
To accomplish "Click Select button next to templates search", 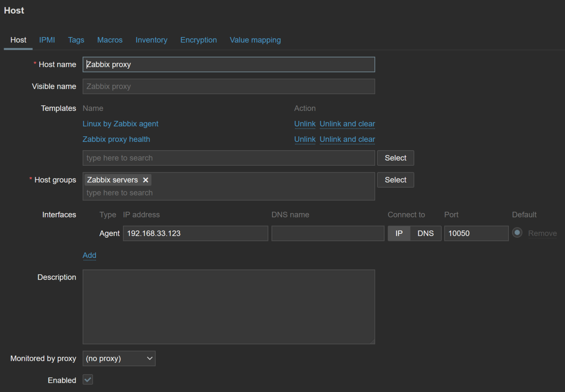I will click(x=395, y=158).
